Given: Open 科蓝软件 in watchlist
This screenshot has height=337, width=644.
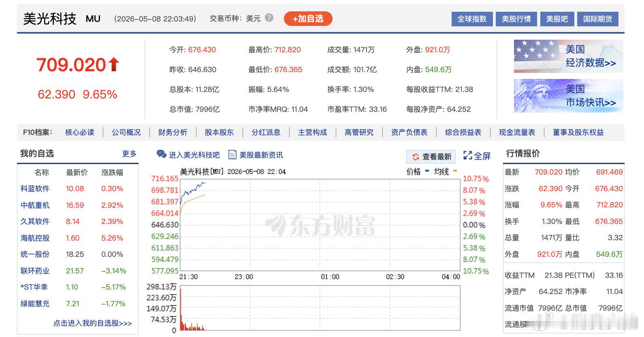Looking at the screenshot, I should (x=35, y=189).
